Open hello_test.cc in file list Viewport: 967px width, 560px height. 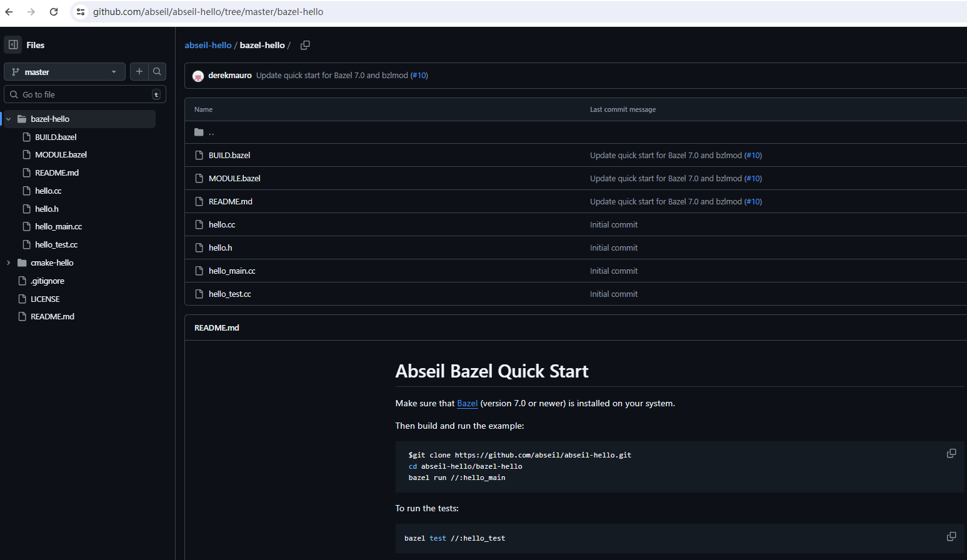pyautogui.click(x=230, y=294)
